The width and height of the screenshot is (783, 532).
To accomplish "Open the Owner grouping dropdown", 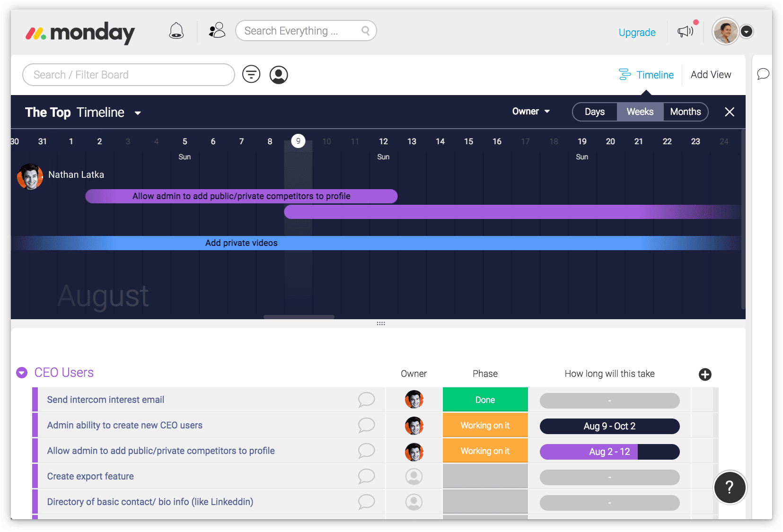I will [x=531, y=112].
